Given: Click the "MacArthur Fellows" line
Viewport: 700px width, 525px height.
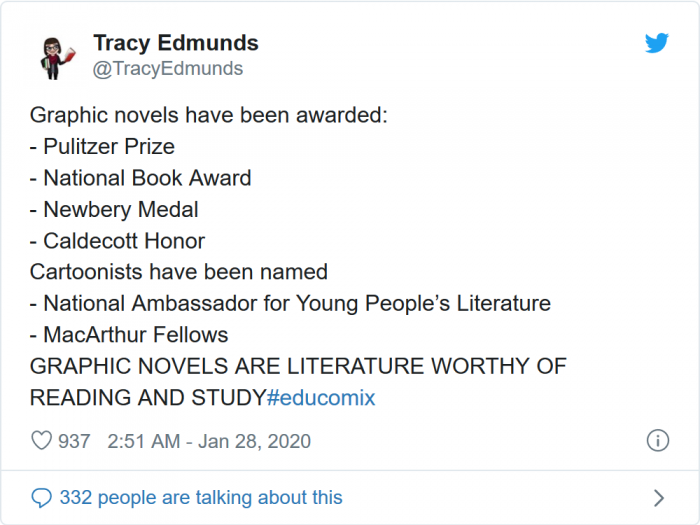Looking at the screenshot, I should (x=129, y=334).
